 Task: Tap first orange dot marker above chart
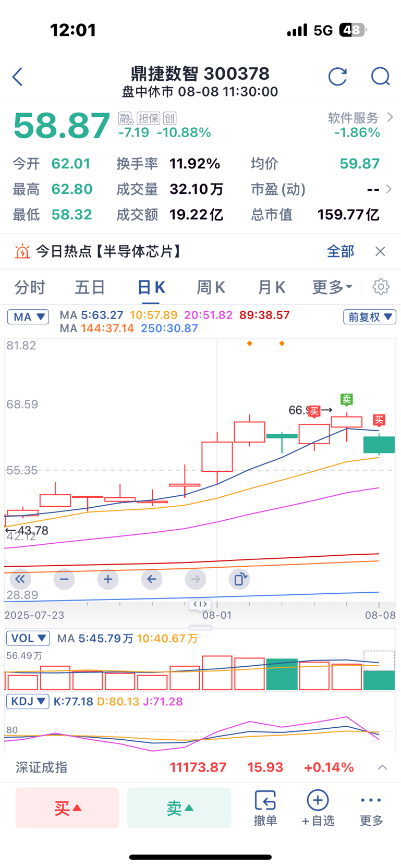(x=250, y=344)
